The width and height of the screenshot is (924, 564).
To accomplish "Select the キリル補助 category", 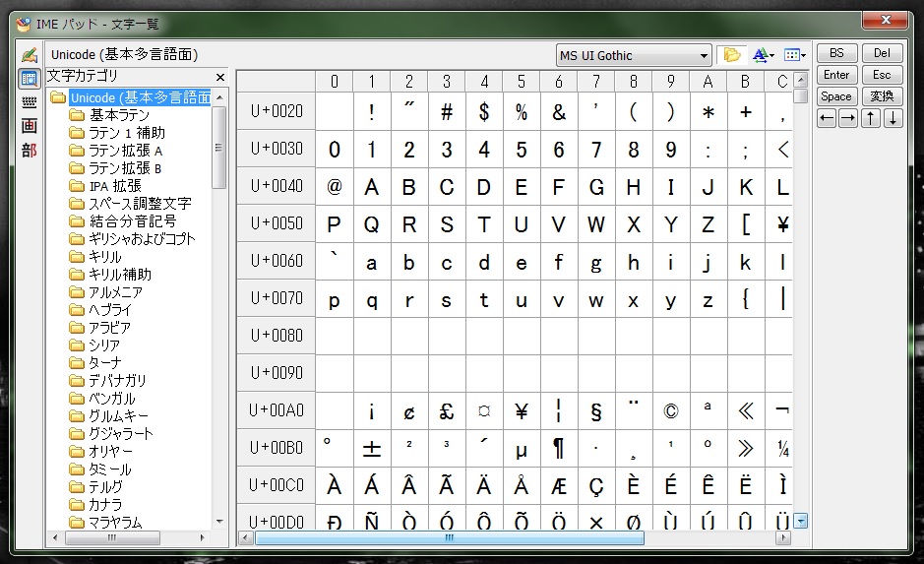I will [120, 274].
